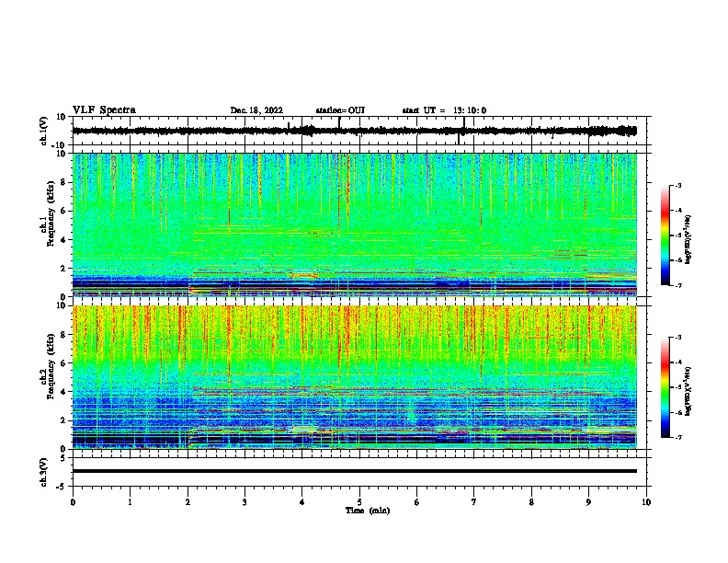Viewport: 728px width, 563px height.
Task: Click the "2" kHz tick of ch.2 spectrogram
Action: tap(63, 420)
